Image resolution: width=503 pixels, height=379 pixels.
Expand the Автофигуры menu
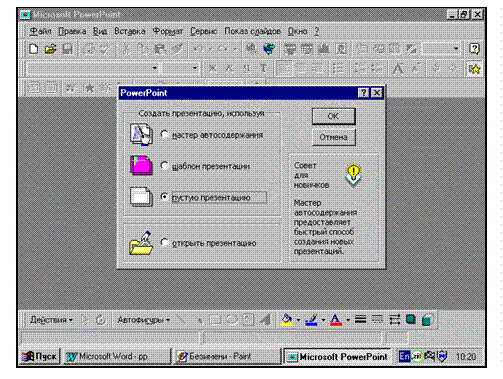point(143,320)
